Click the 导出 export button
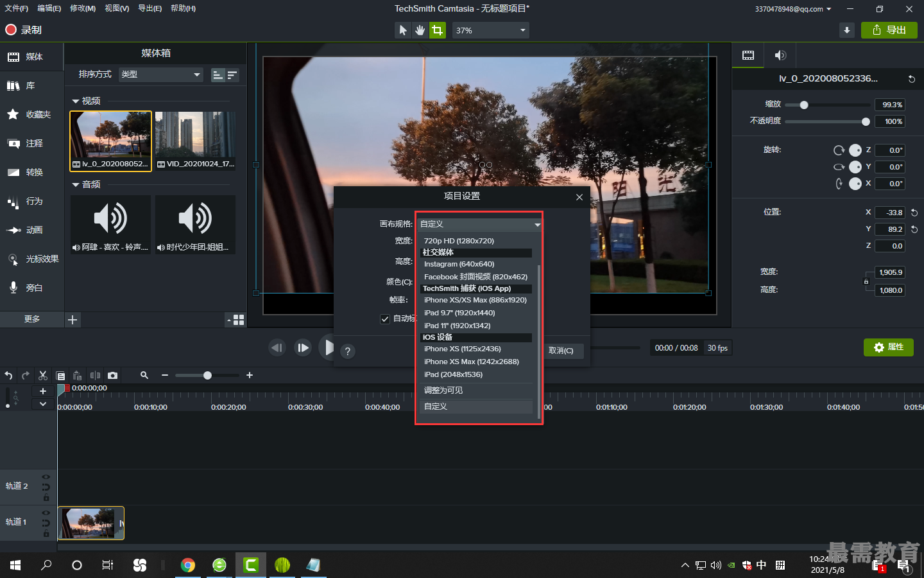Screen dimensions: 924x578 [x=889, y=30]
